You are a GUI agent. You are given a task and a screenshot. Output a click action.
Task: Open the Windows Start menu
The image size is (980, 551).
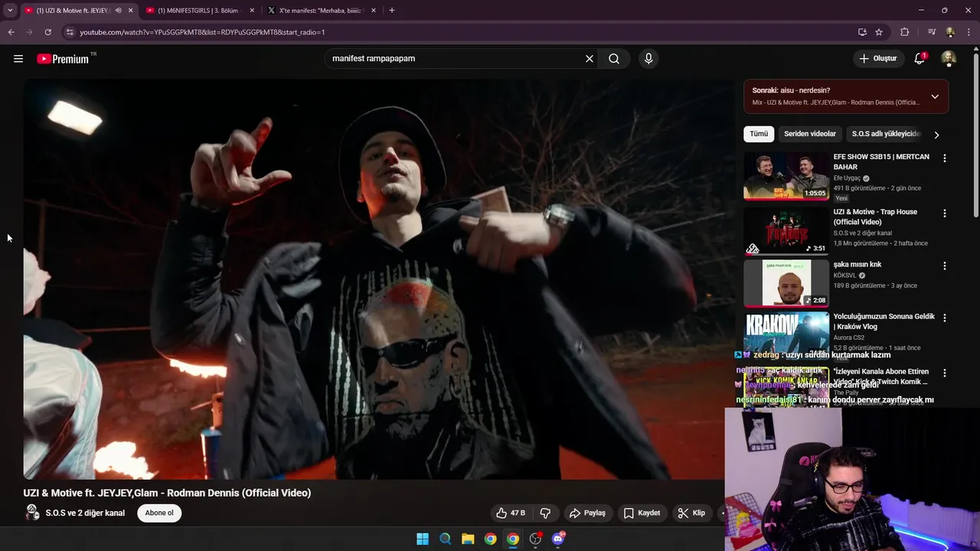click(x=423, y=539)
